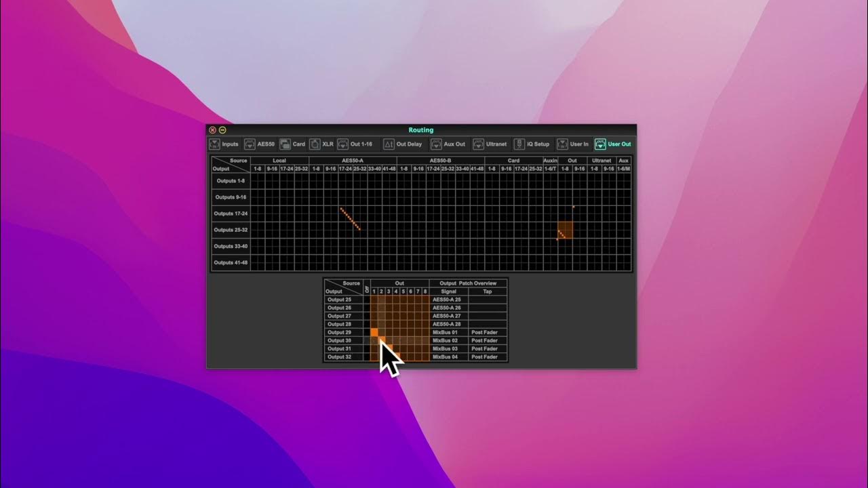Click the User In tab icon
The width and height of the screenshot is (868, 488).
coord(562,144)
